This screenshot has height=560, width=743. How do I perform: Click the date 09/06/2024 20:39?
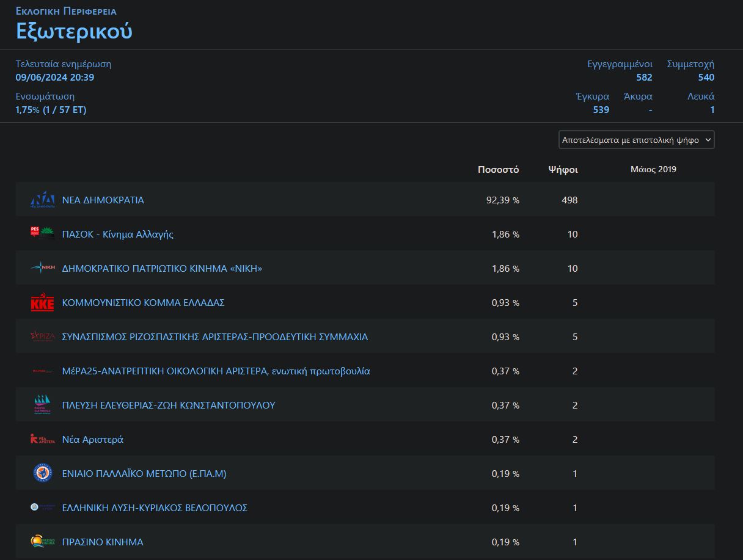point(55,78)
